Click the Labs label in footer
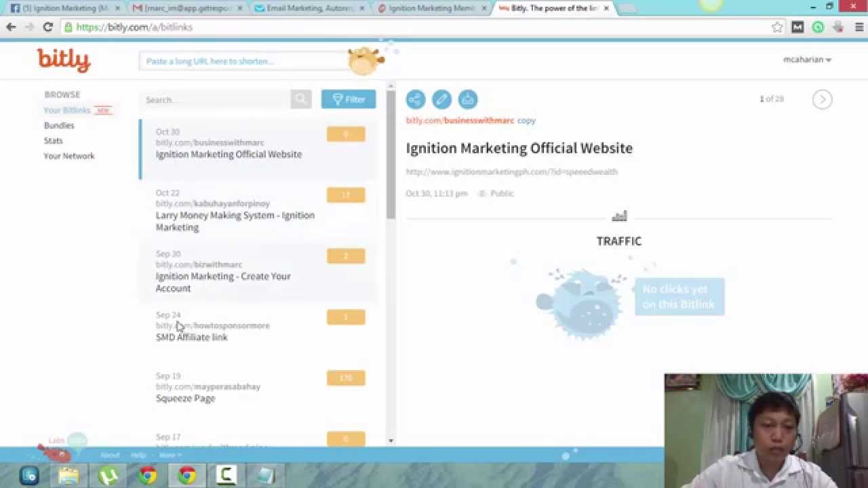Viewport: 868px width, 488px height. click(56, 441)
